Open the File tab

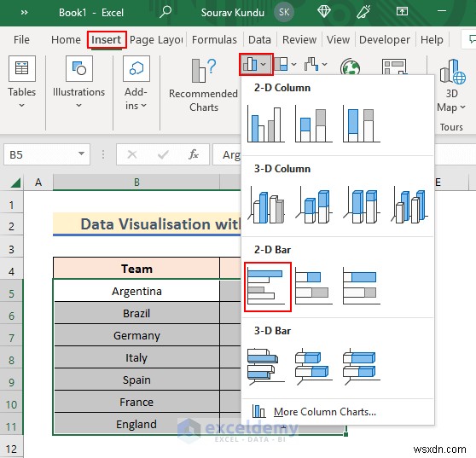tap(21, 40)
